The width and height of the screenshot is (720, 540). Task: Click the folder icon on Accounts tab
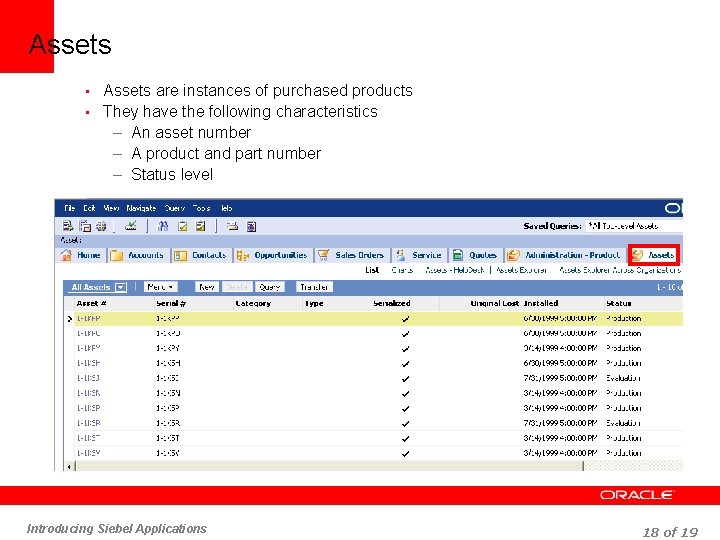tap(117, 255)
